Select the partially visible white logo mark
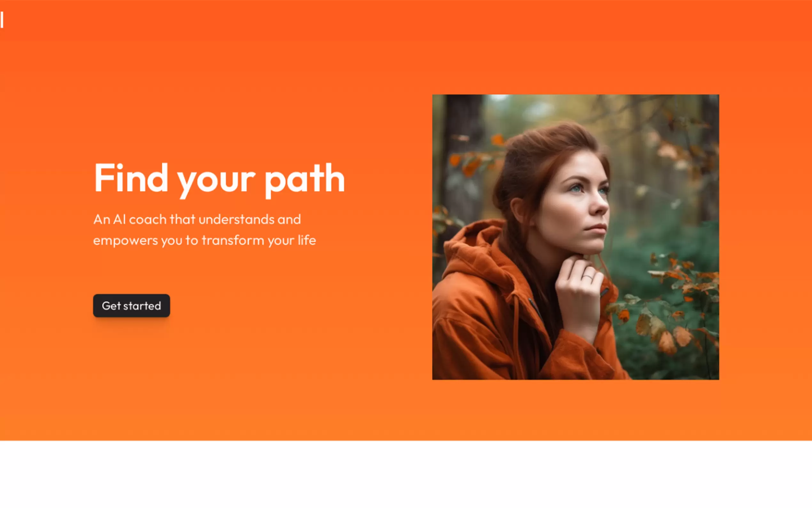 [x=2, y=20]
